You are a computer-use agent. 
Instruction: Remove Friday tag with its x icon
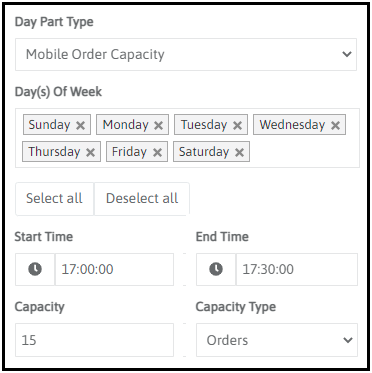(x=157, y=152)
